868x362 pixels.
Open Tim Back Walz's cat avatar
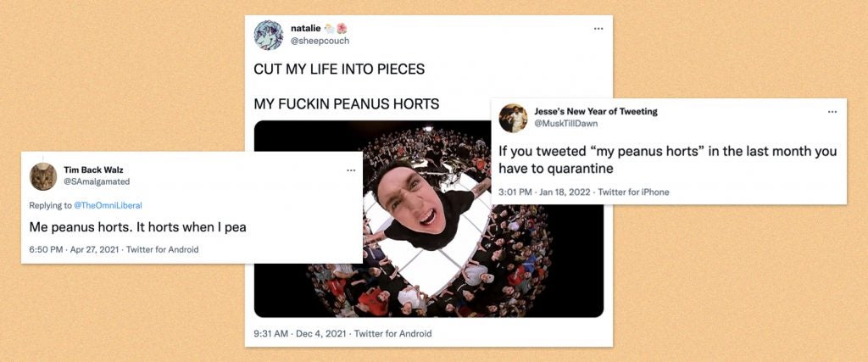tap(43, 176)
